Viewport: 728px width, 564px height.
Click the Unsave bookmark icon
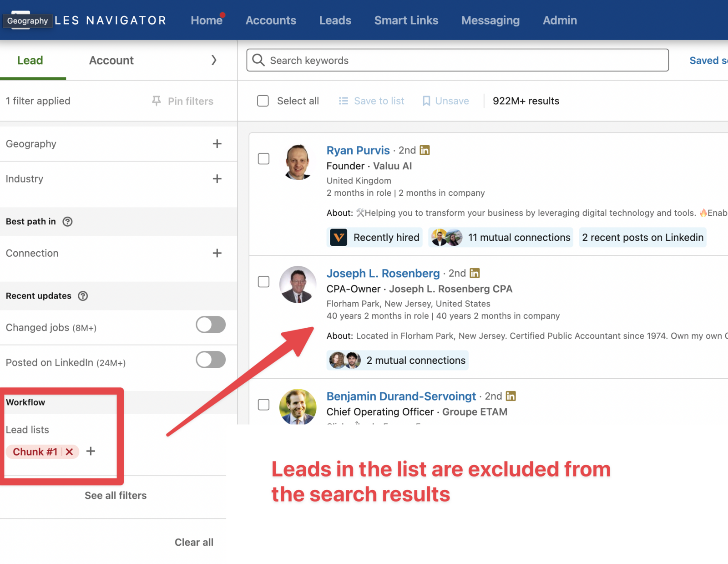point(426,101)
